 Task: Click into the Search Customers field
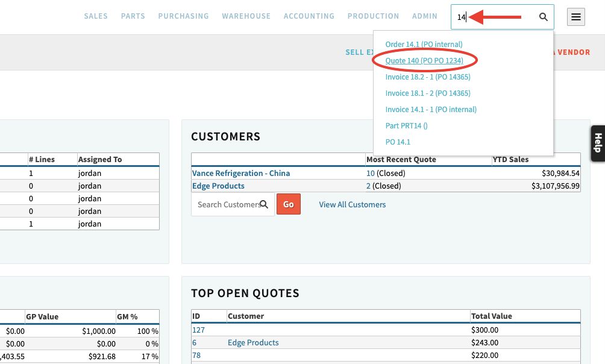tap(228, 204)
